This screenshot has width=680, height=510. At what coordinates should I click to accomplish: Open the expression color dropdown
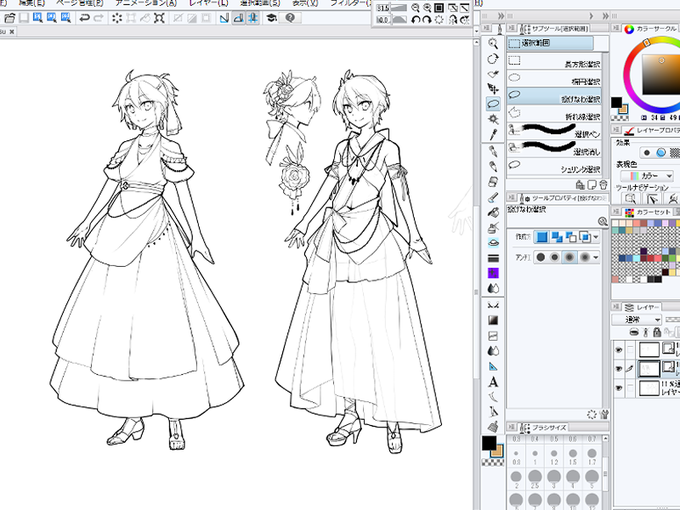(647, 176)
